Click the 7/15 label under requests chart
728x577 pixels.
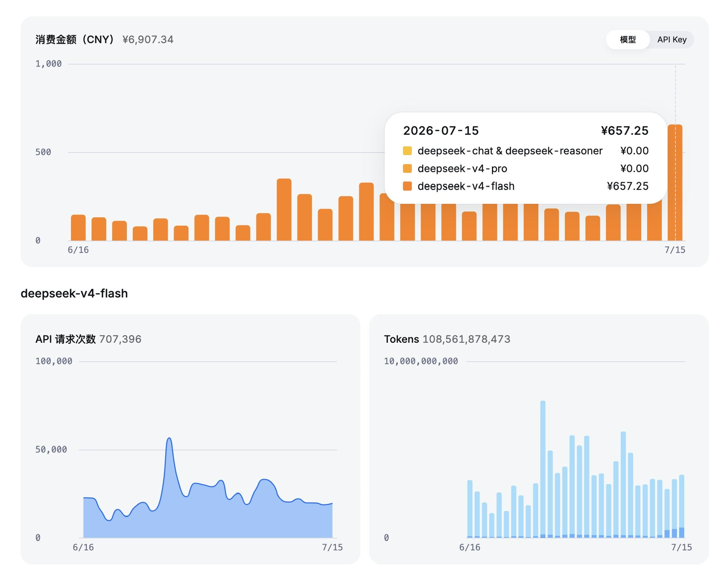(332, 547)
